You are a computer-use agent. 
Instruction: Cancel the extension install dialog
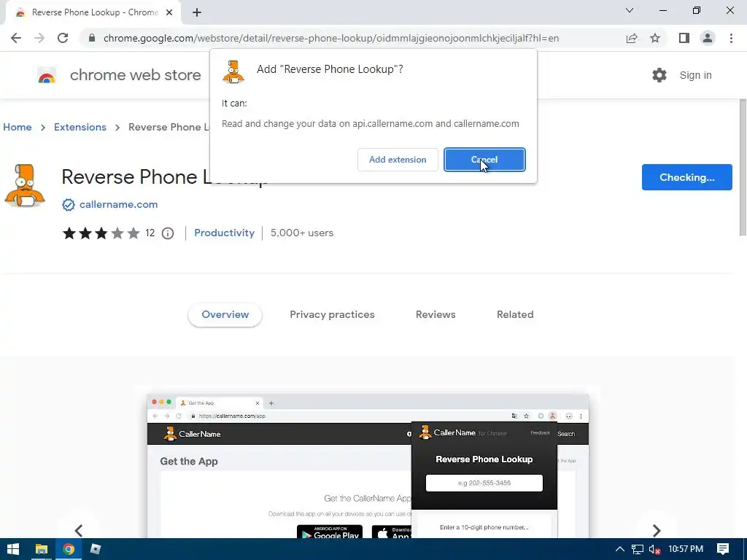(x=484, y=160)
